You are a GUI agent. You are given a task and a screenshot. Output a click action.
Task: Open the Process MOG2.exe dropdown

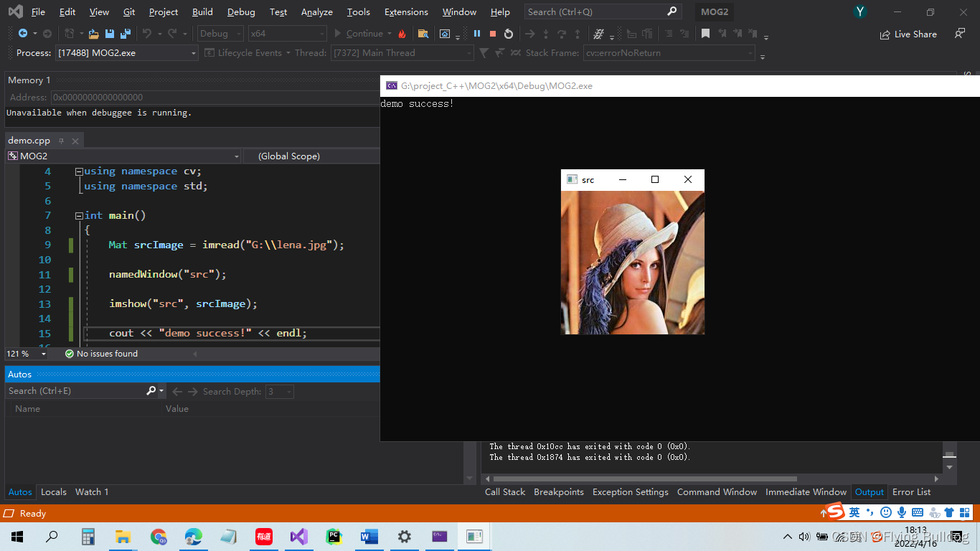click(127, 52)
